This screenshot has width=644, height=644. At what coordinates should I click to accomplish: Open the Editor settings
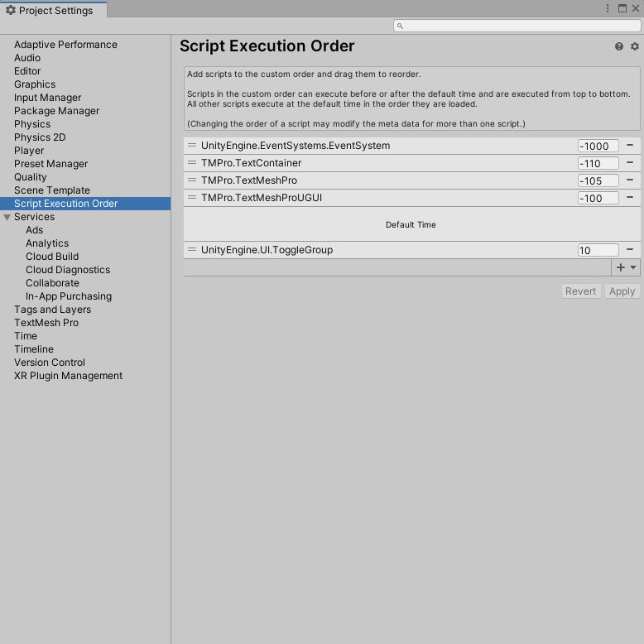coord(27,71)
